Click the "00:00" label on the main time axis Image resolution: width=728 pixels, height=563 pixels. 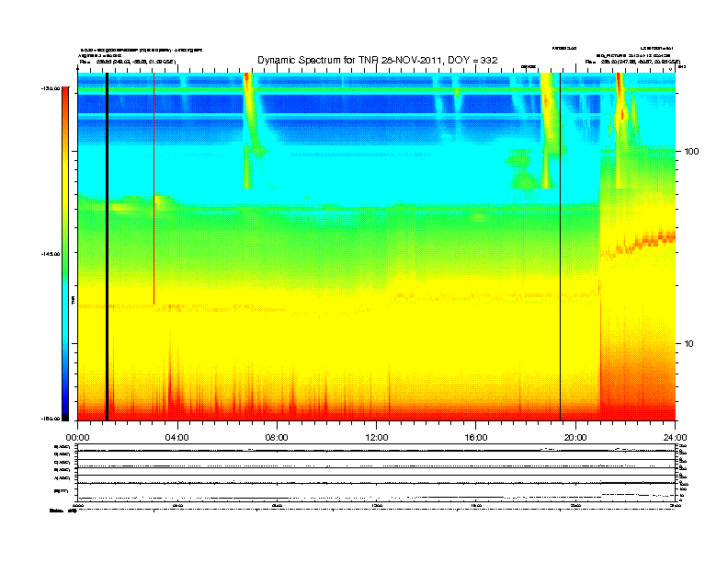[77, 438]
